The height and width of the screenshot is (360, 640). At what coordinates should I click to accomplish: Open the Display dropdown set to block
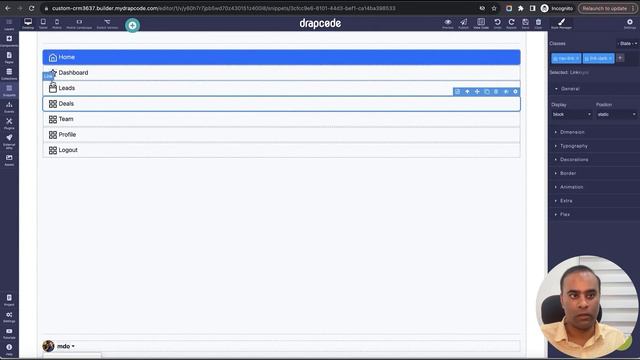(x=571, y=115)
